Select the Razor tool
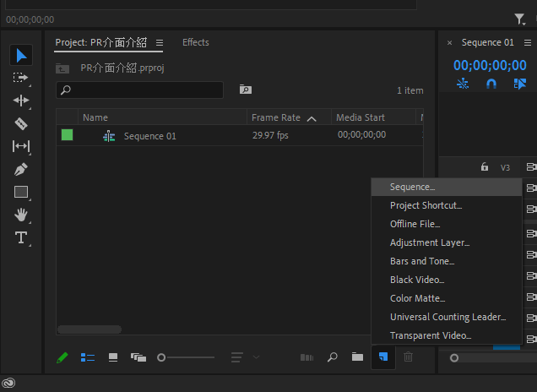 [x=21, y=123]
